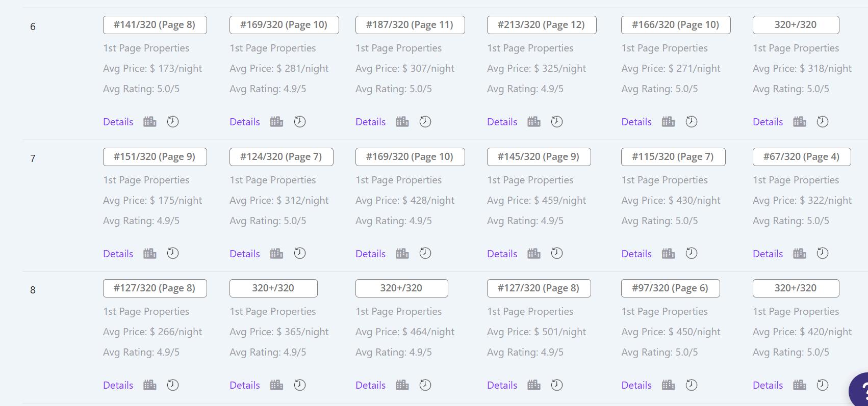Click 320+/320 button above $464/night

(x=402, y=288)
